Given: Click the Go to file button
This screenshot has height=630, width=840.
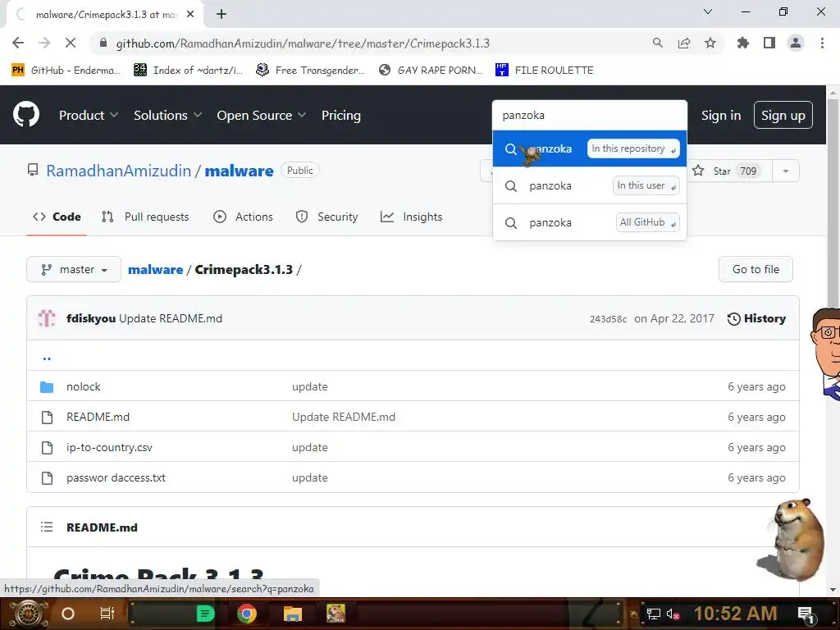Looking at the screenshot, I should [756, 269].
